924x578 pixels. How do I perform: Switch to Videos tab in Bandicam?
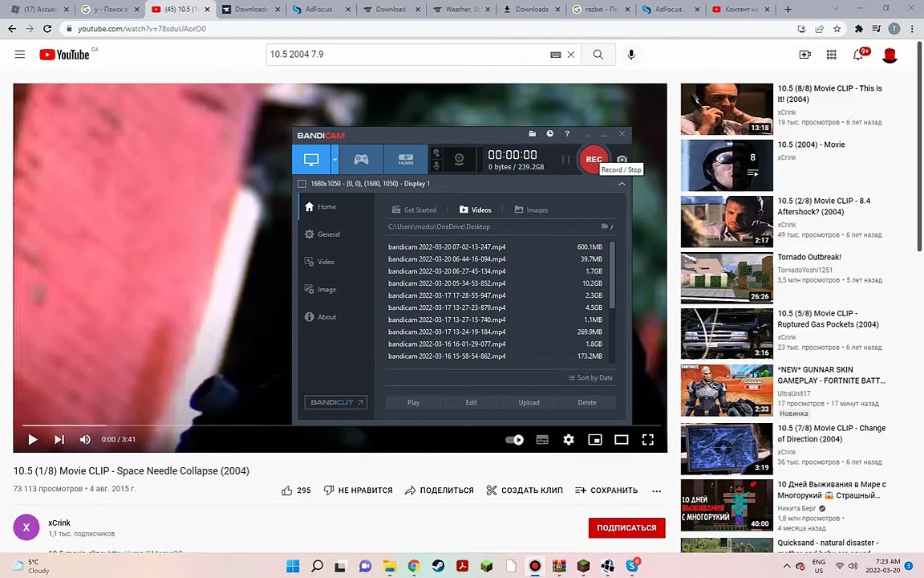tap(475, 210)
